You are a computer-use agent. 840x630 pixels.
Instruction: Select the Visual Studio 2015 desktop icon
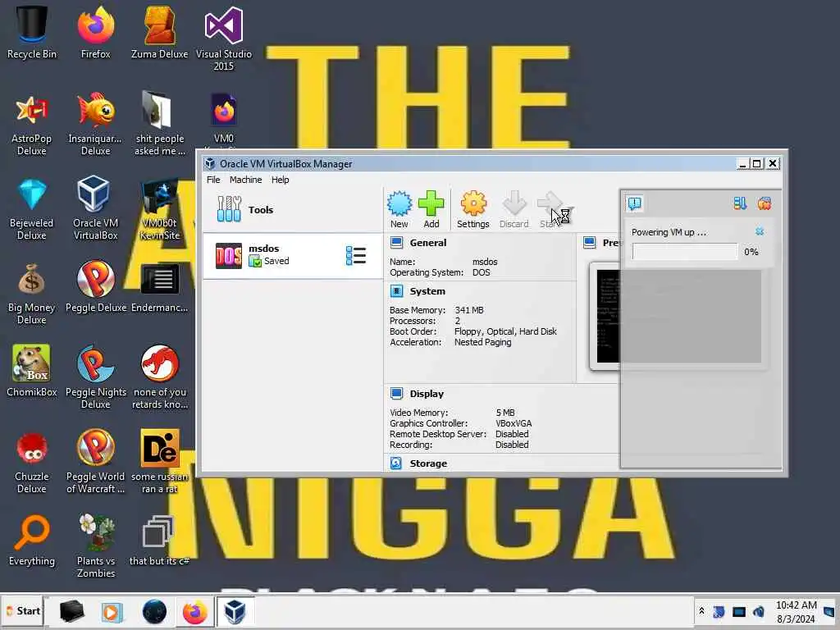point(223,39)
